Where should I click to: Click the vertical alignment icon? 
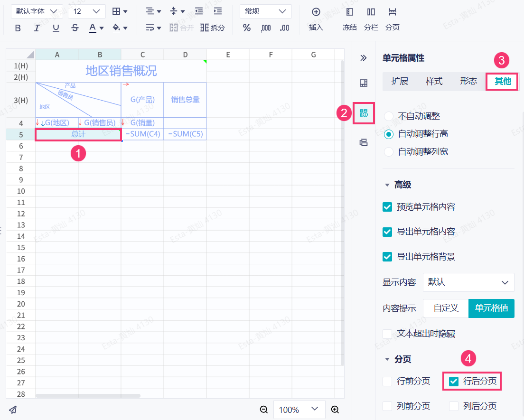pos(174,11)
